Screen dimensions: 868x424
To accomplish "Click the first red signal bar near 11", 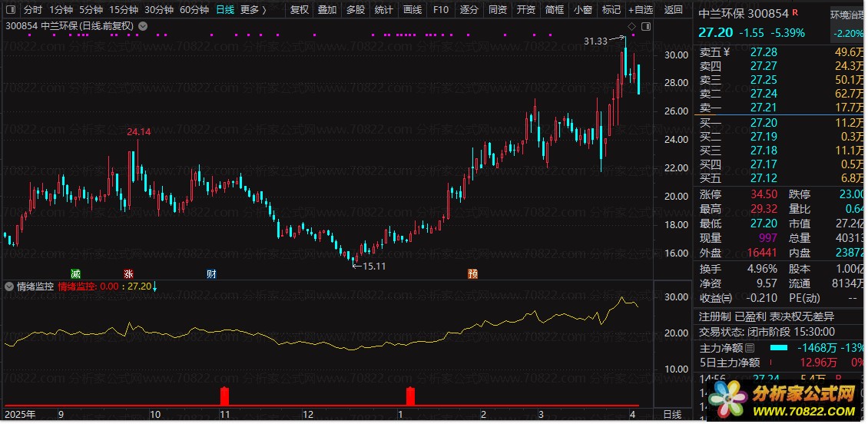I will 224,396.
